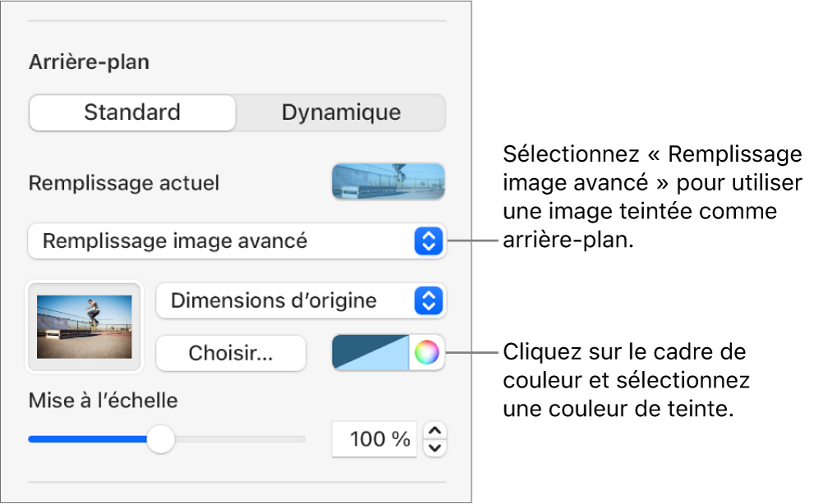The width and height of the screenshot is (814, 504).
Task: Switch to the Dynamique background tab
Action: click(x=341, y=112)
